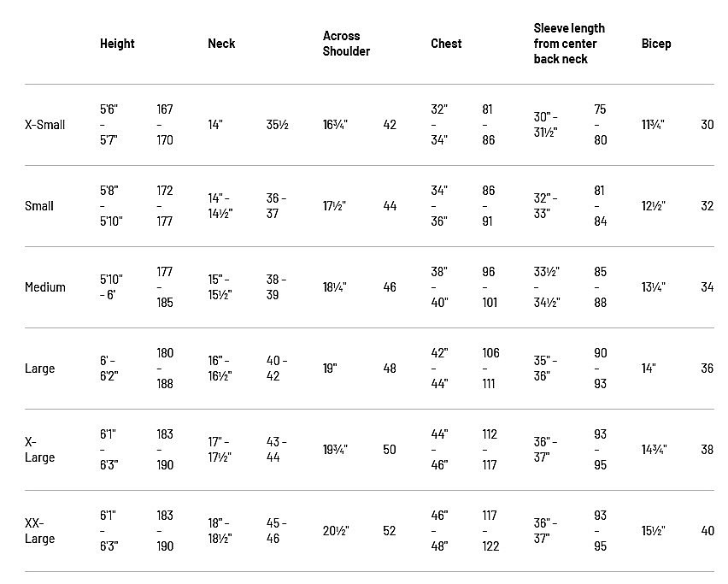Select the 15½" bicep value for XX-Large

tap(654, 531)
